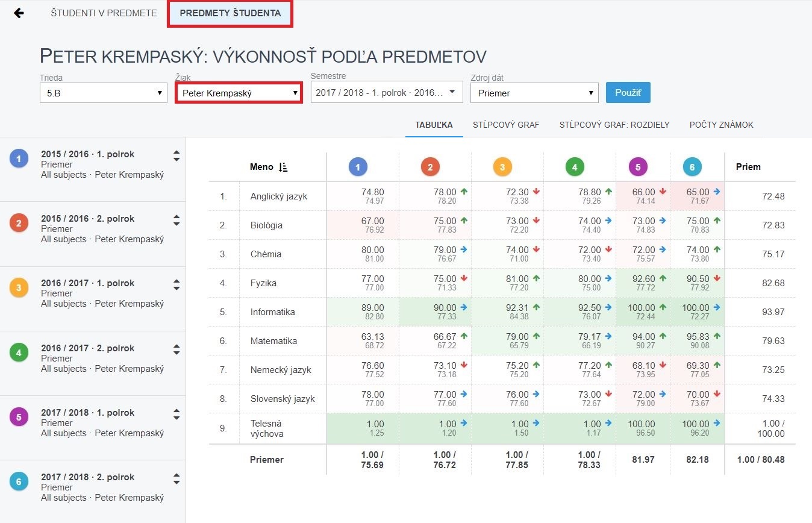
Task: Click teal circle 6 column header
Action: (x=692, y=167)
